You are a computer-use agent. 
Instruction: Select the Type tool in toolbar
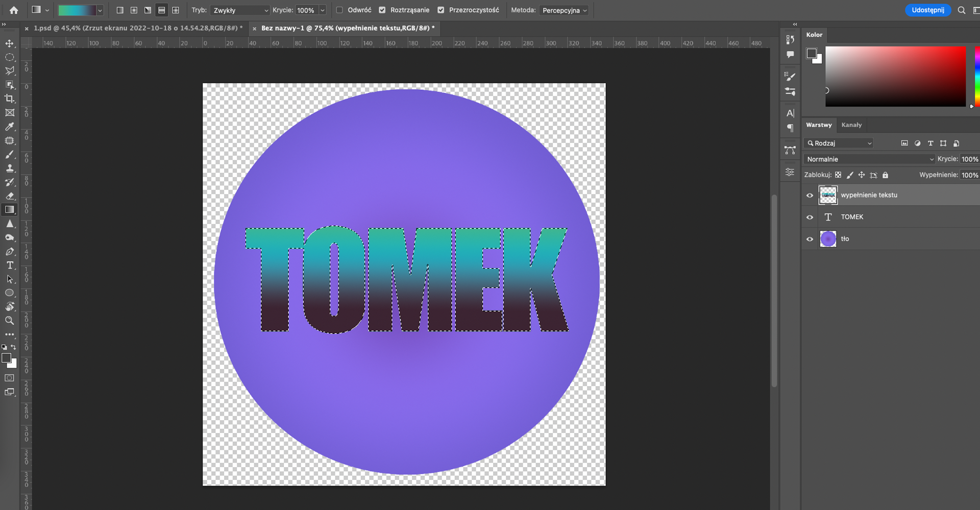(x=10, y=265)
